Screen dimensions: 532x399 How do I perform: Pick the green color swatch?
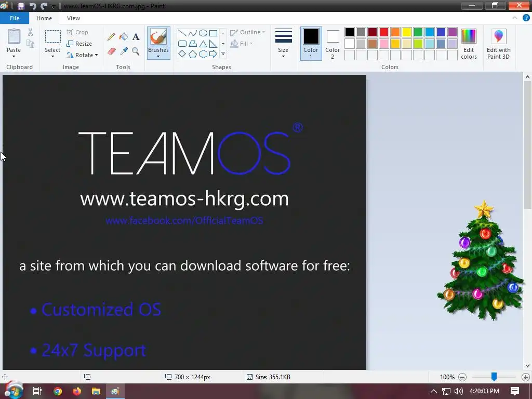(418, 32)
